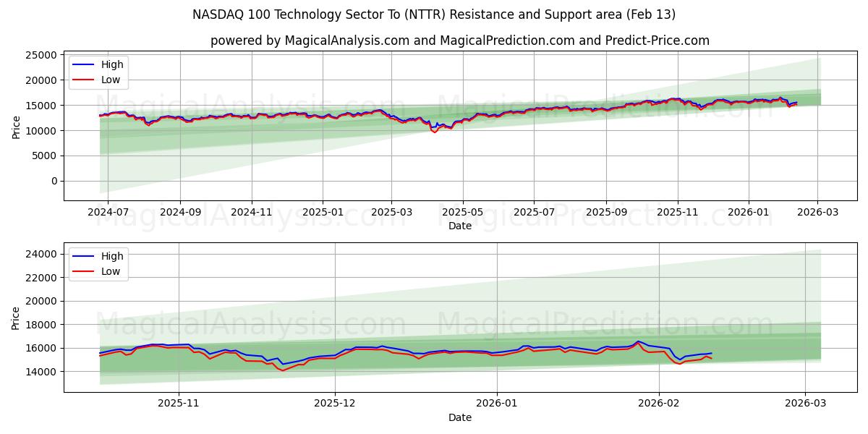Click the chart title mentioning NTTR
This screenshot has width=868, height=434.
click(x=434, y=16)
